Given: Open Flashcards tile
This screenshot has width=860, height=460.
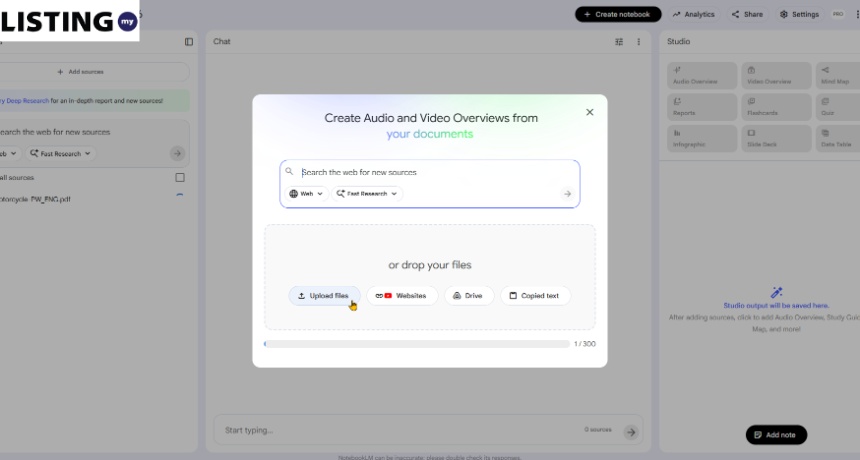Looking at the screenshot, I should click(x=776, y=107).
